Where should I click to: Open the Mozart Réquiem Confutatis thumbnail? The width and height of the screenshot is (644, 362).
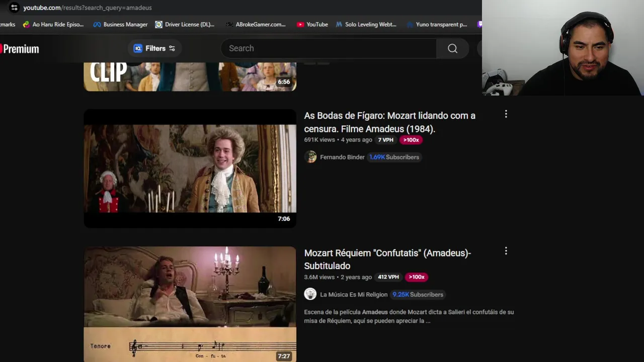coord(190,304)
